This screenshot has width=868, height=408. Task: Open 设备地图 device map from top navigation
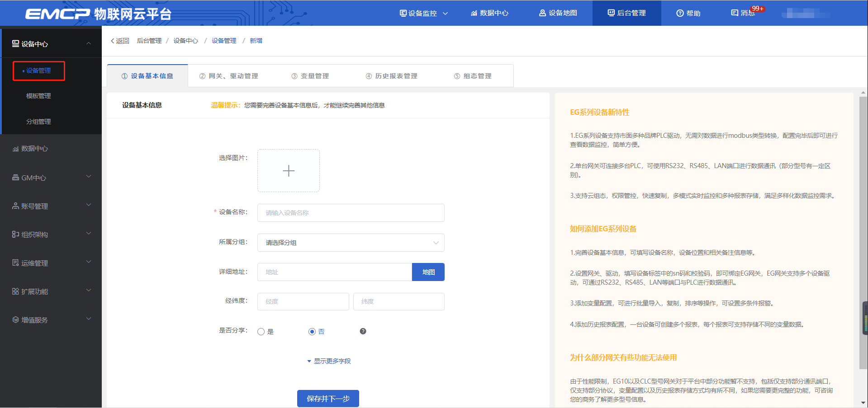coord(542,13)
